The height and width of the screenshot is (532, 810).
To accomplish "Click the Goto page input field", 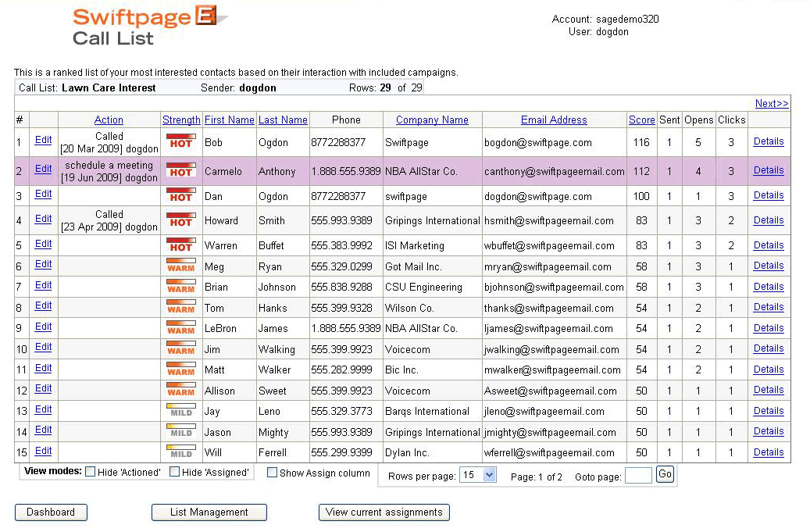I will tap(638, 476).
